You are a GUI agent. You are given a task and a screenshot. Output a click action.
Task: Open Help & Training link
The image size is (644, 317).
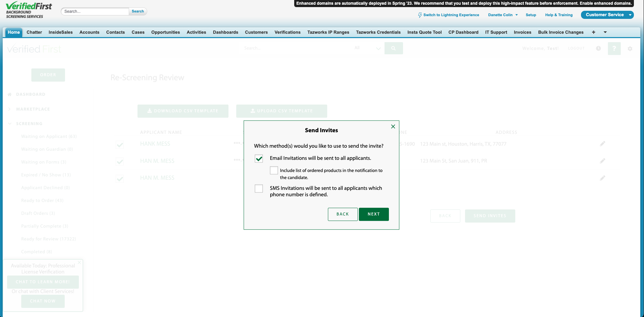tap(559, 15)
